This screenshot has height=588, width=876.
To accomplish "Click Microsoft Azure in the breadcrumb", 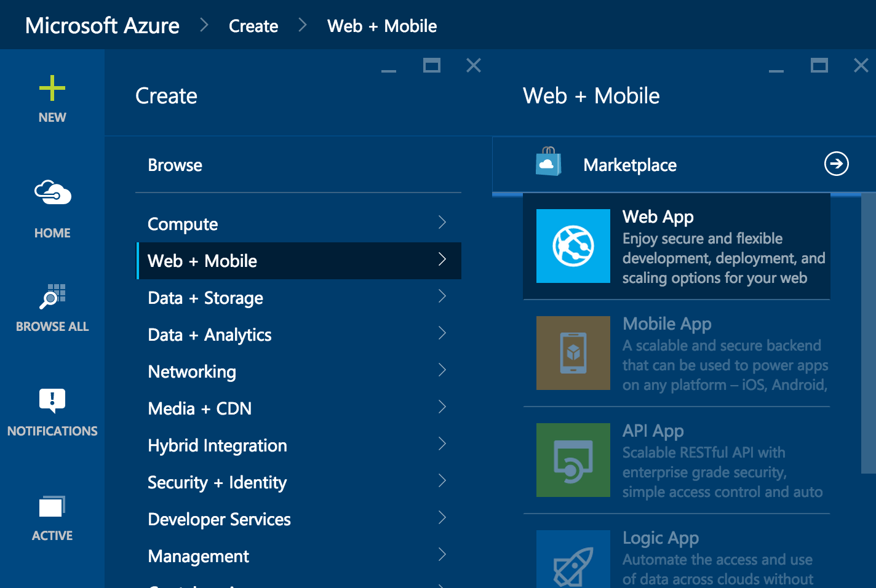I will click(x=102, y=26).
